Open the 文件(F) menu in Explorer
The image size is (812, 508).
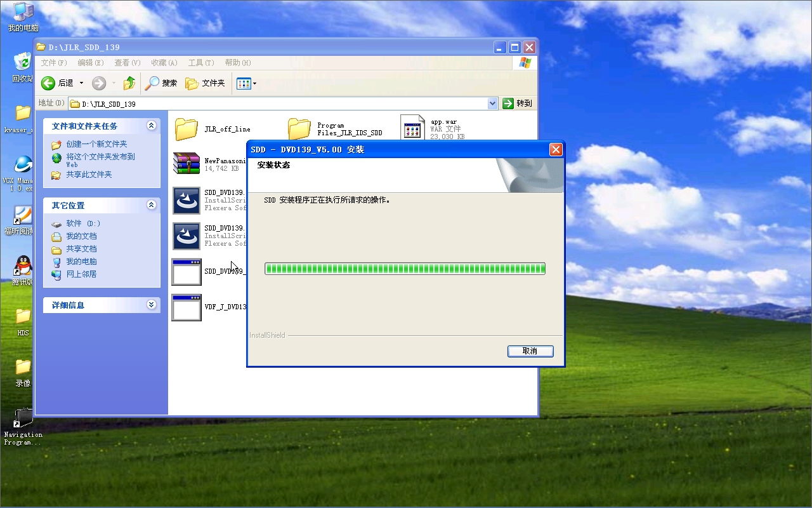[x=54, y=63]
